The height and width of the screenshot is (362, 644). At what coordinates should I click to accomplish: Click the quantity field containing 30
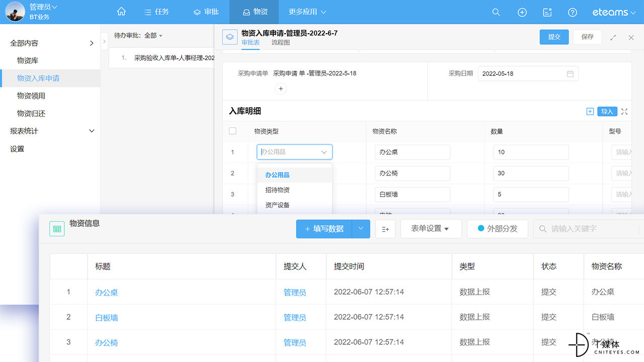(x=531, y=173)
